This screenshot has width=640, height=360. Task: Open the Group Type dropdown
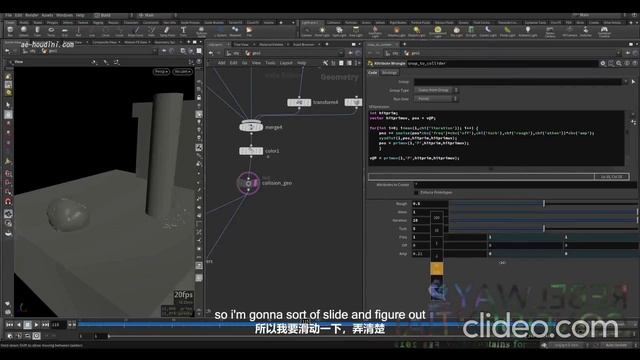tap(436, 90)
